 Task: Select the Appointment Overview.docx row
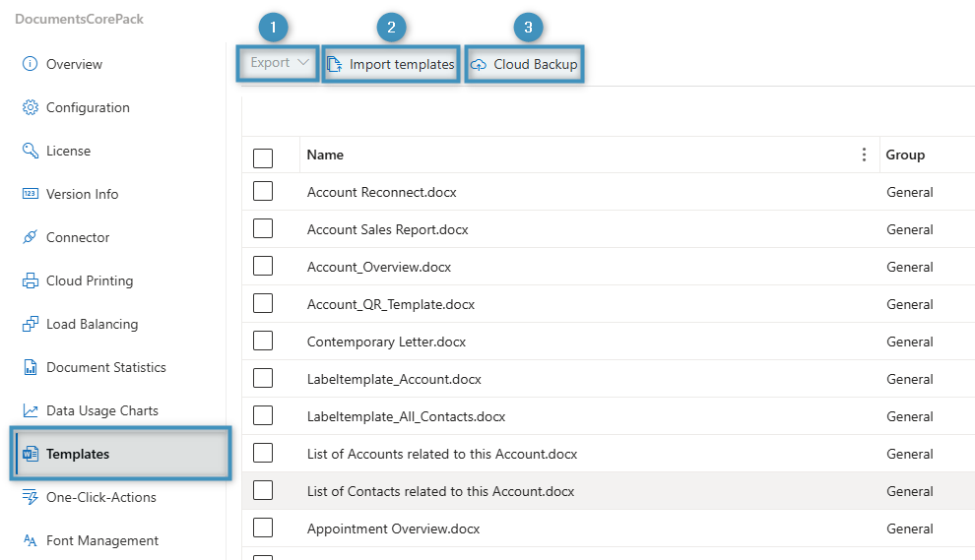(x=393, y=529)
